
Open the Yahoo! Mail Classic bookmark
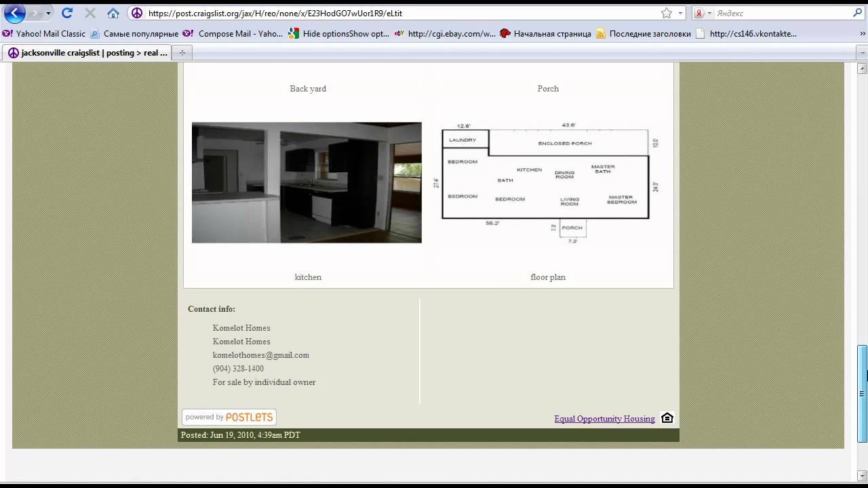coord(44,33)
